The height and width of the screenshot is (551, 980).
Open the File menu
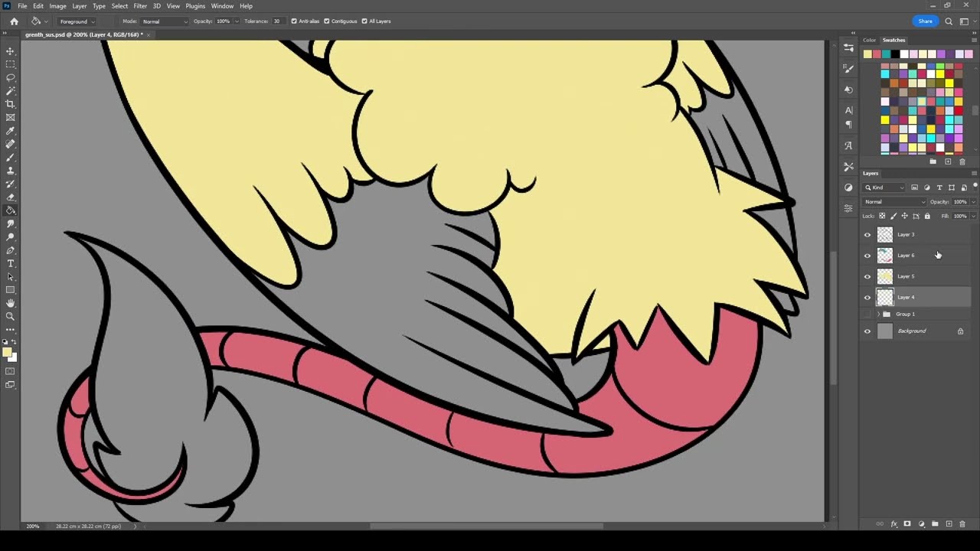(22, 6)
